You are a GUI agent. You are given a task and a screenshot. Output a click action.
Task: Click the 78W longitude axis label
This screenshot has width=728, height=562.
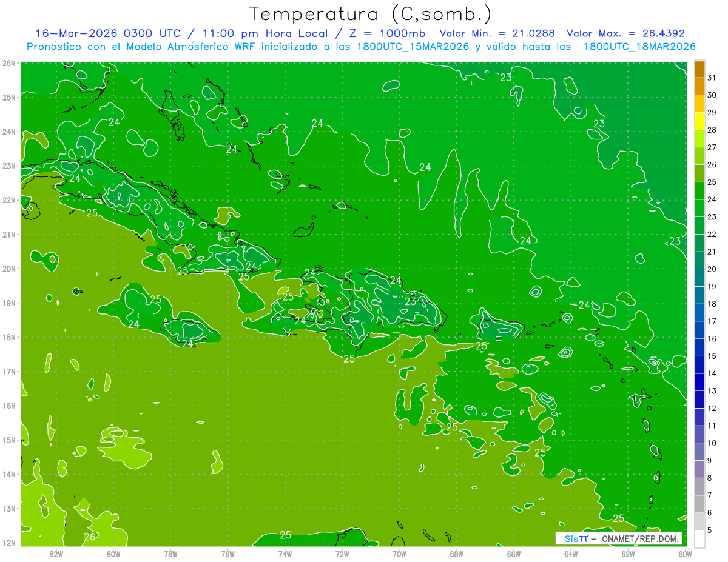pyautogui.click(x=170, y=554)
